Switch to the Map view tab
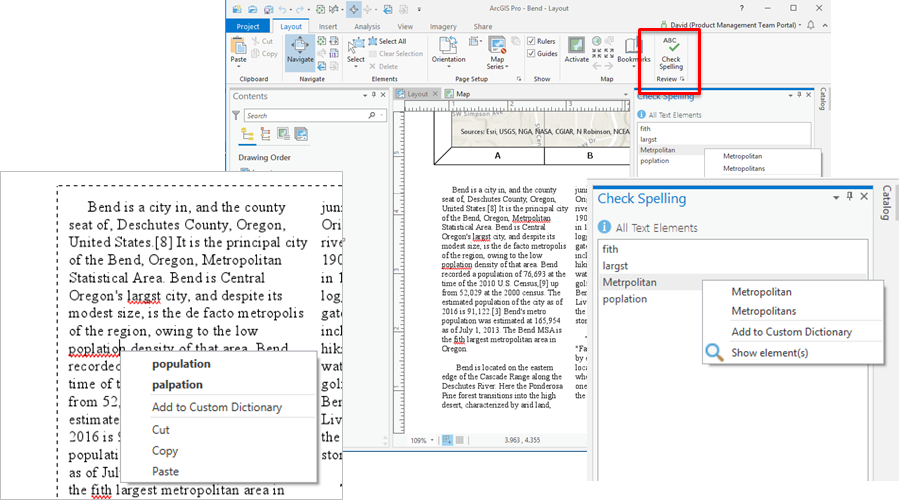 458,94
